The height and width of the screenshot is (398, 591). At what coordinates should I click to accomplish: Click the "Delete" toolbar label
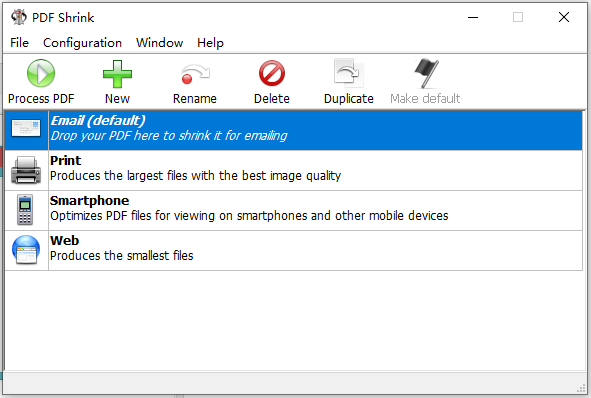tap(272, 99)
